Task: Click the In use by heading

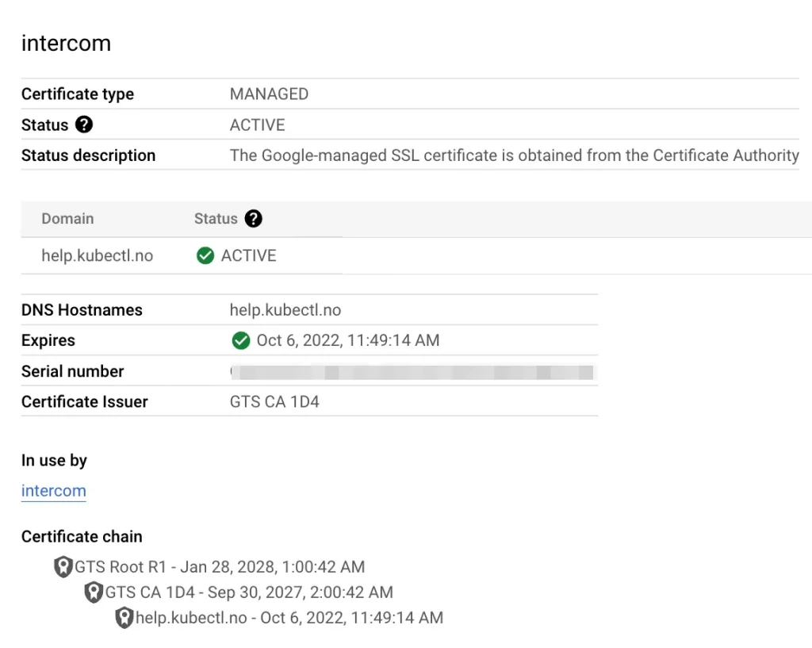Action: pos(55,460)
